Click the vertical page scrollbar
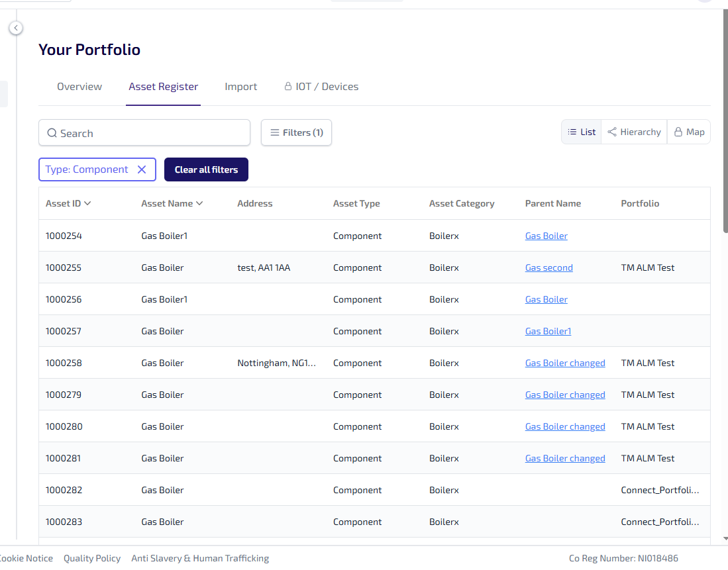 725,132
